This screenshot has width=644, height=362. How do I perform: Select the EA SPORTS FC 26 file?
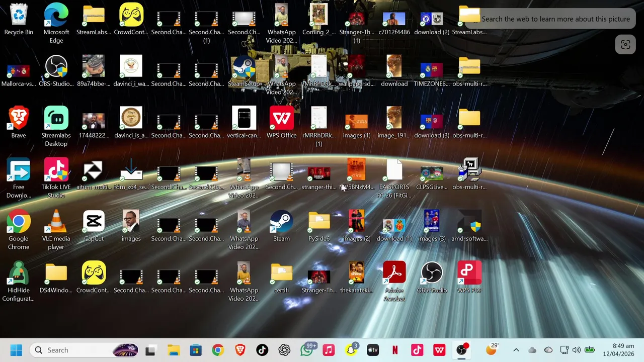point(394,178)
